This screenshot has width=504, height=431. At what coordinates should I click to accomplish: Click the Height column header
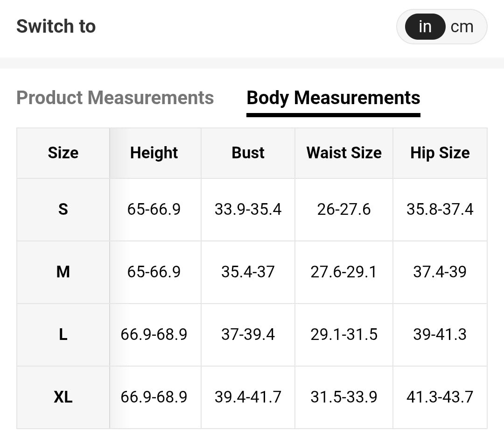[x=154, y=153]
